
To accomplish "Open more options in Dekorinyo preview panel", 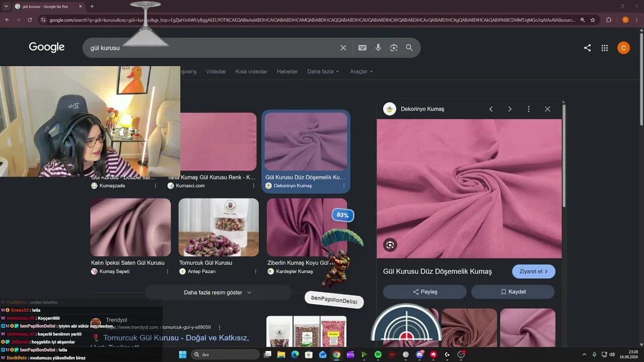I will [529, 109].
